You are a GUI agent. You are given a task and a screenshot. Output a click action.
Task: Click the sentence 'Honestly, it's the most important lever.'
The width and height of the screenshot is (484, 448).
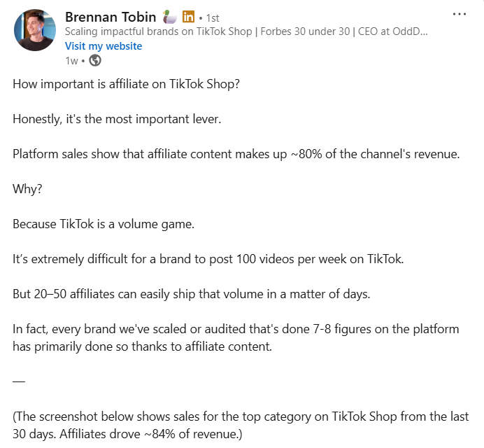(x=117, y=119)
